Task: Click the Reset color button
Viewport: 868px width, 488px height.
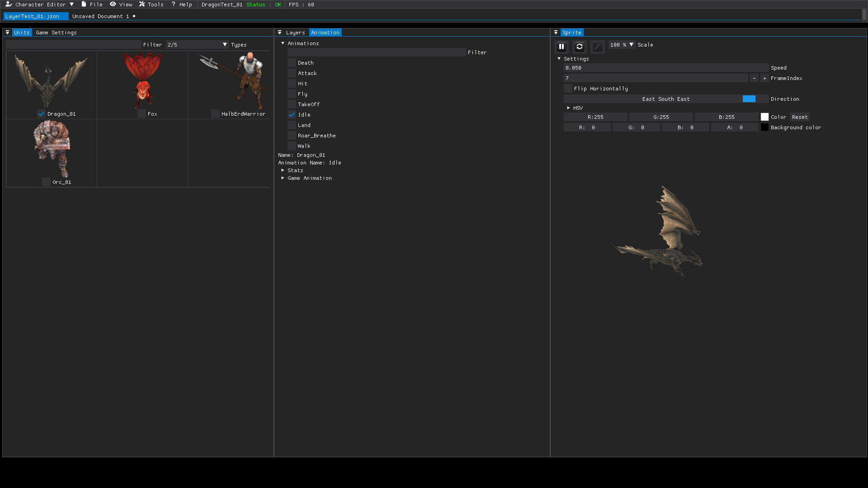Action: point(799,117)
